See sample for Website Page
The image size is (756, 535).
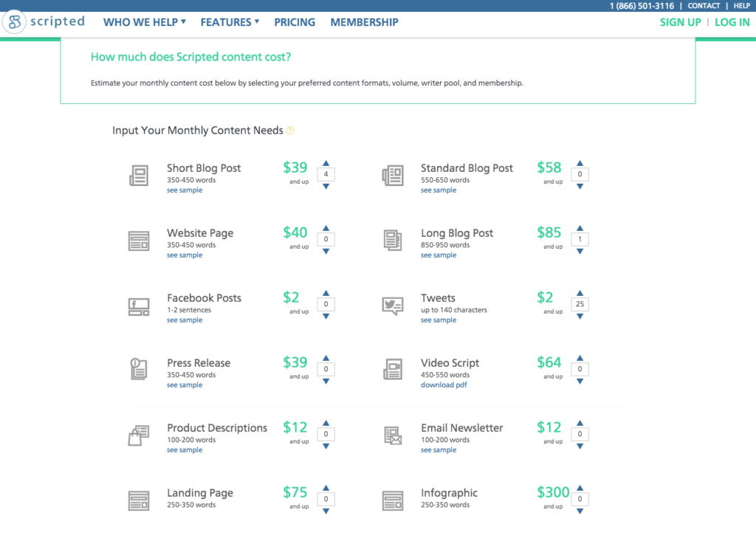185,255
